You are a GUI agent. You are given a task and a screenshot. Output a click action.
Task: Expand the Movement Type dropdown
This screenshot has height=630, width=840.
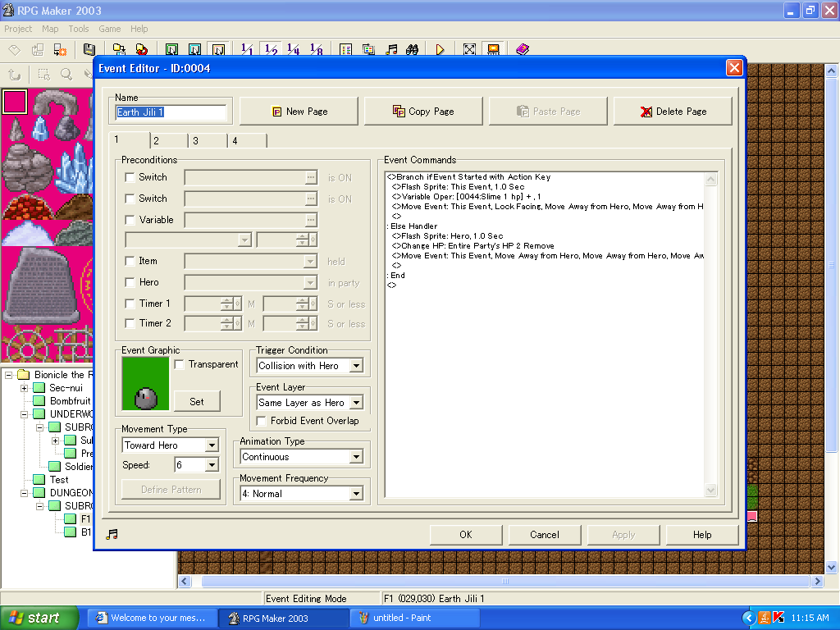(x=212, y=445)
